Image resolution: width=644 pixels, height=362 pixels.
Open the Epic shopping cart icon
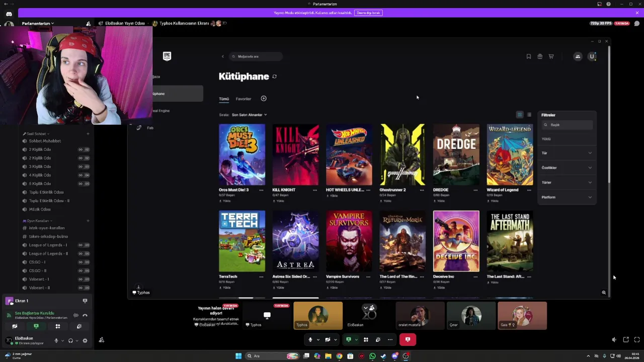coord(551,56)
